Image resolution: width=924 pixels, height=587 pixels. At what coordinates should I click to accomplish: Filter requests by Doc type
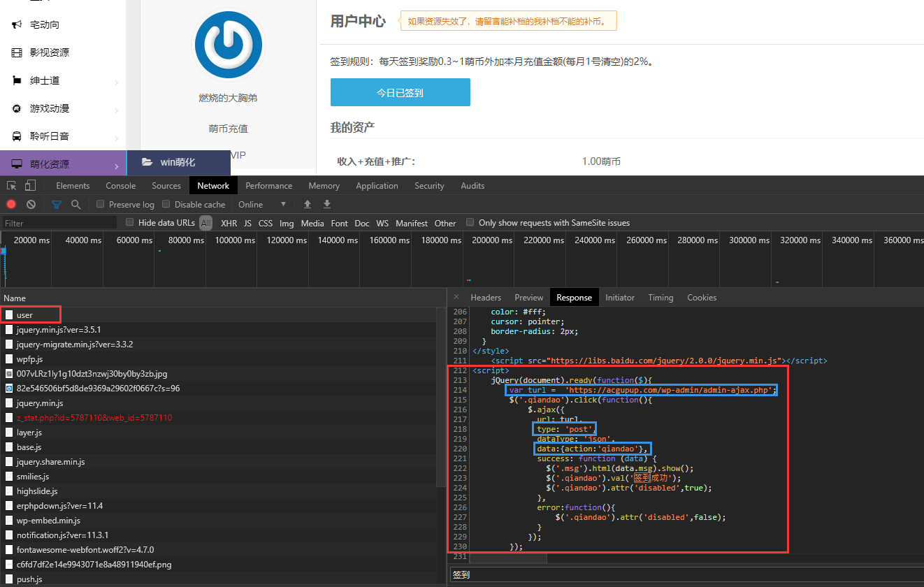(x=362, y=223)
